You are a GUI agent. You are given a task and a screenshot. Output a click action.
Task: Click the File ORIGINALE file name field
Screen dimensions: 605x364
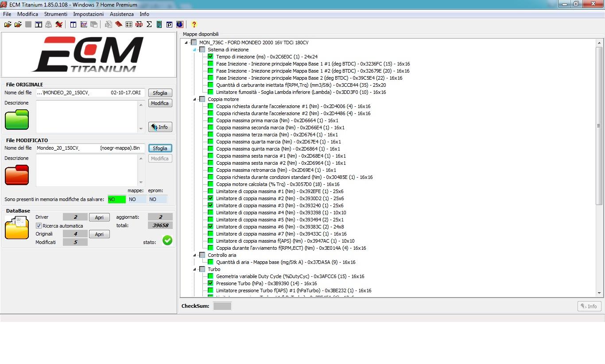[x=90, y=93]
